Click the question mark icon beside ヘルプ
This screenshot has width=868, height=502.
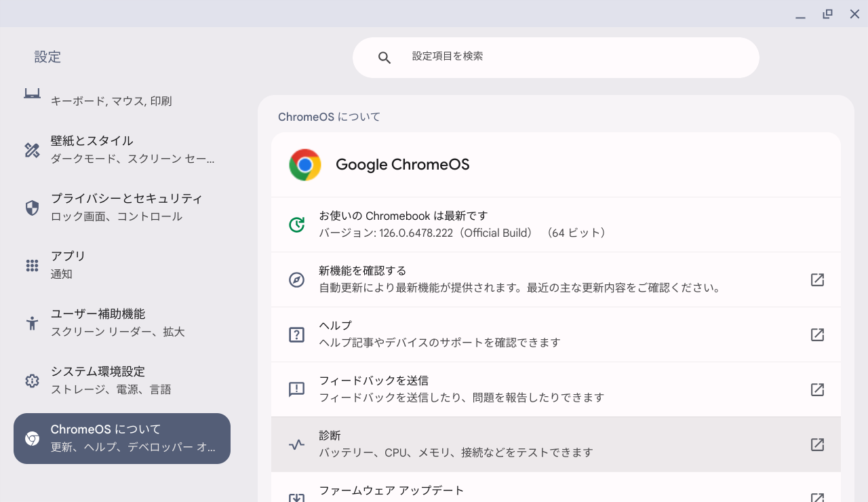point(296,334)
